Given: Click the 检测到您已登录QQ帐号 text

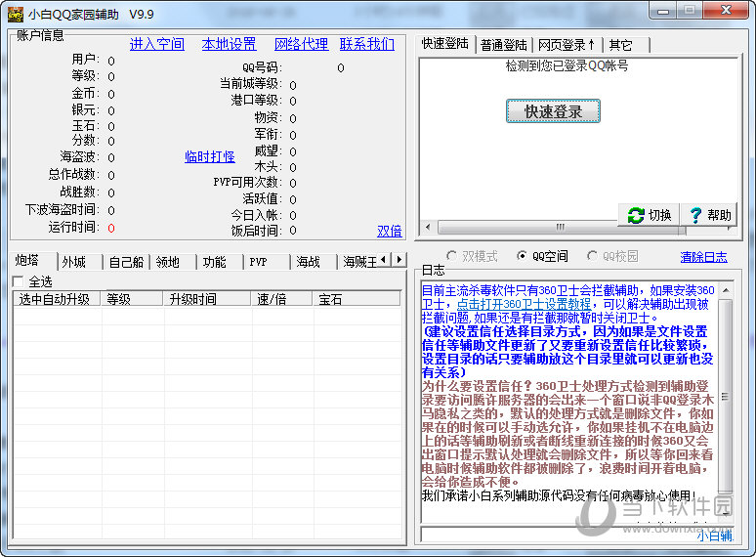Looking at the screenshot, I should point(567,66).
